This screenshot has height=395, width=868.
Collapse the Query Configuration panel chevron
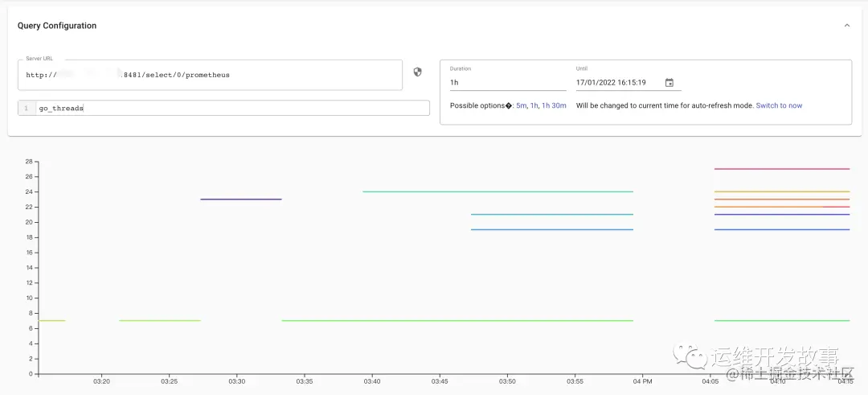846,26
